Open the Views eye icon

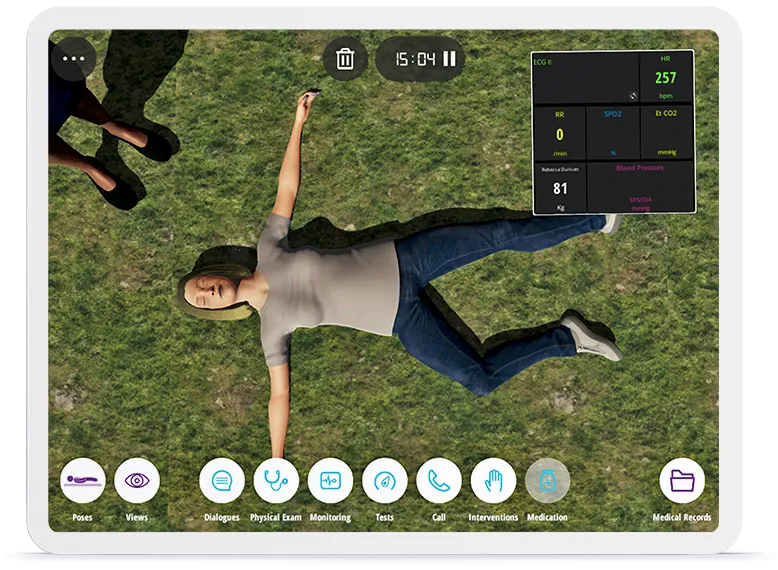(x=137, y=480)
